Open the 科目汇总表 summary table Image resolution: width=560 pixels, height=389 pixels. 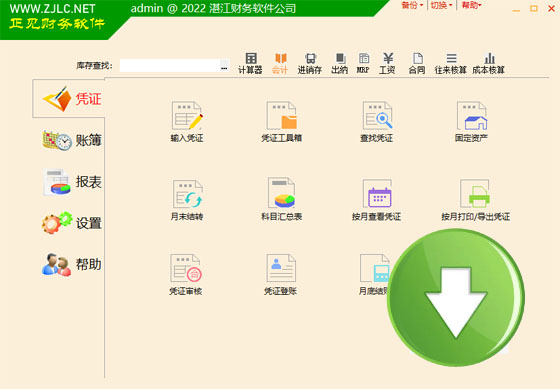point(282,200)
